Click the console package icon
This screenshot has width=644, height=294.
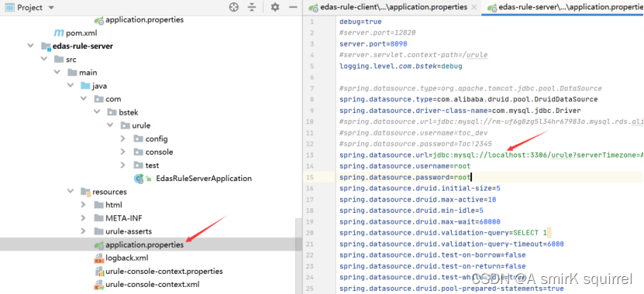(x=139, y=152)
